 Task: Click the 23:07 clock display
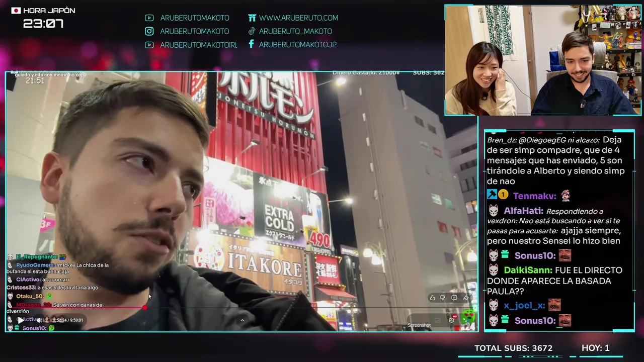[x=43, y=23]
